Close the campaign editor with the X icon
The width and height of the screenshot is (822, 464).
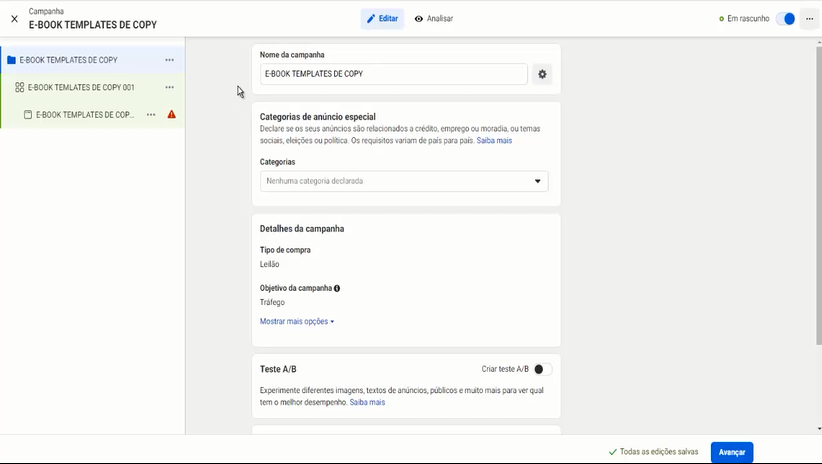(14, 18)
